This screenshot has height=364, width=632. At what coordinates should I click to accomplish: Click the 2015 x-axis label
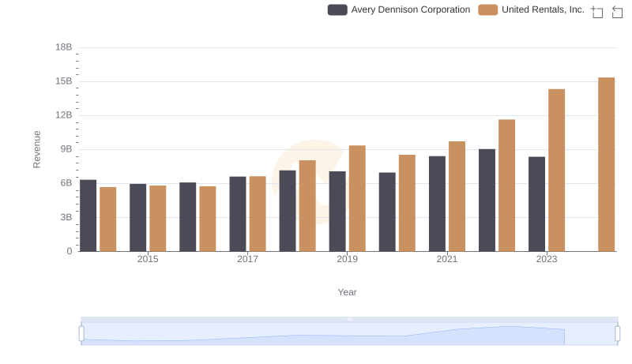tap(148, 259)
